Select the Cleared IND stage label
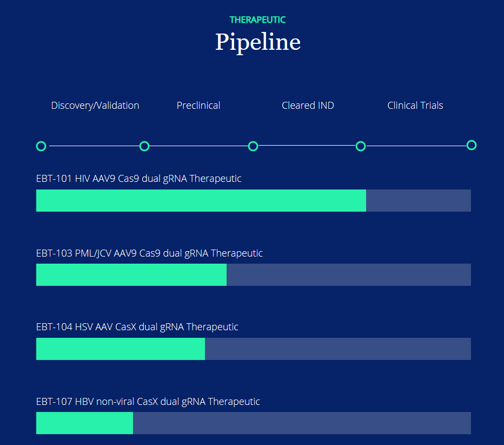 [x=308, y=106]
